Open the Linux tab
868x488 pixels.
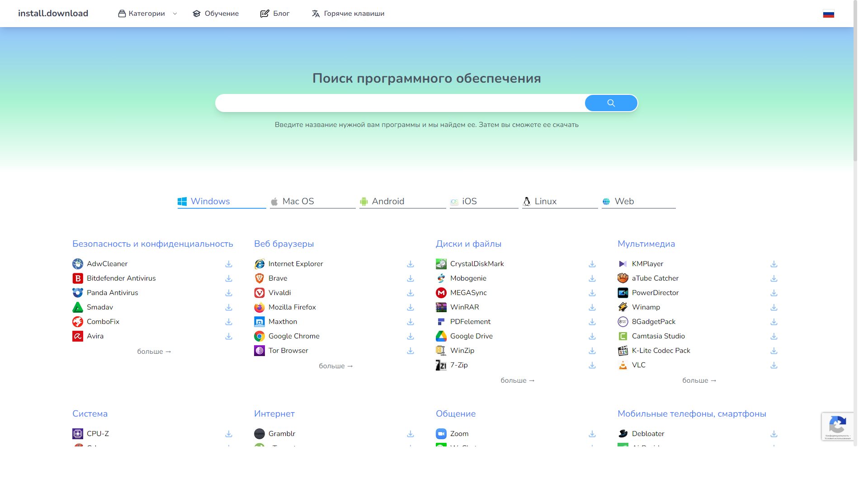(545, 202)
